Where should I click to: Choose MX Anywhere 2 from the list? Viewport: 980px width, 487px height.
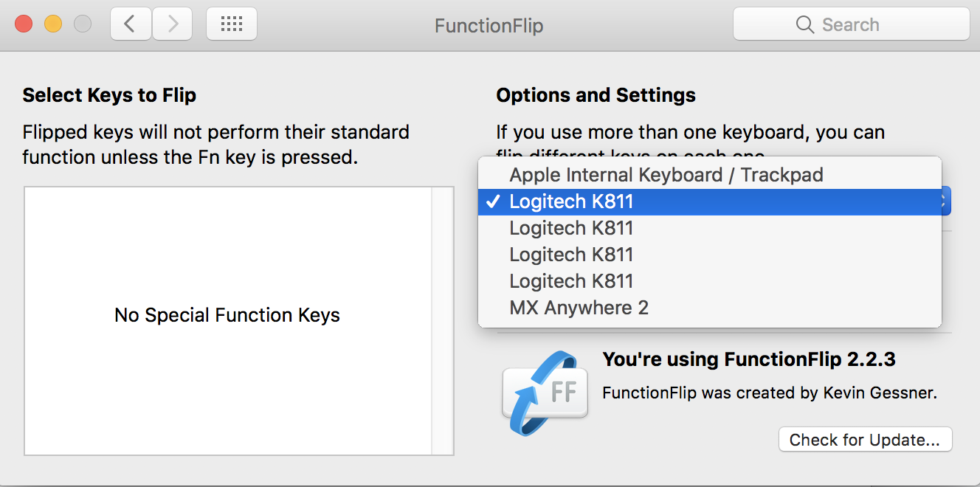point(579,308)
